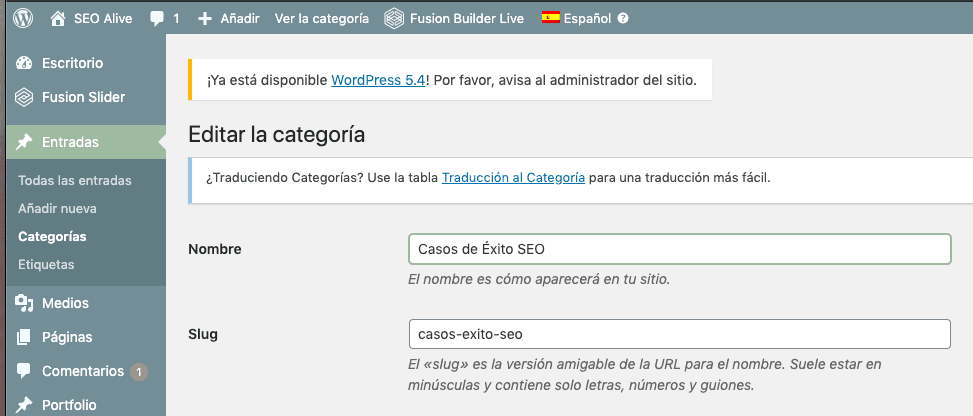
Task: Open Fusion Builder Live
Action: click(467, 19)
